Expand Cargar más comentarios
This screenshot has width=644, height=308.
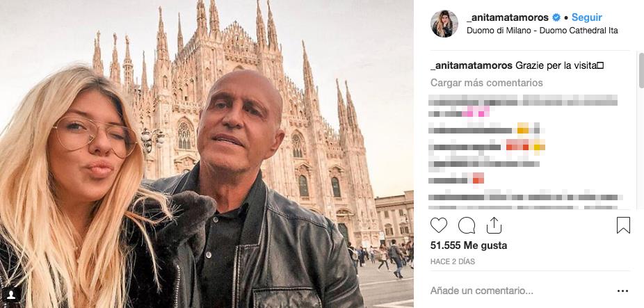point(486,83)
